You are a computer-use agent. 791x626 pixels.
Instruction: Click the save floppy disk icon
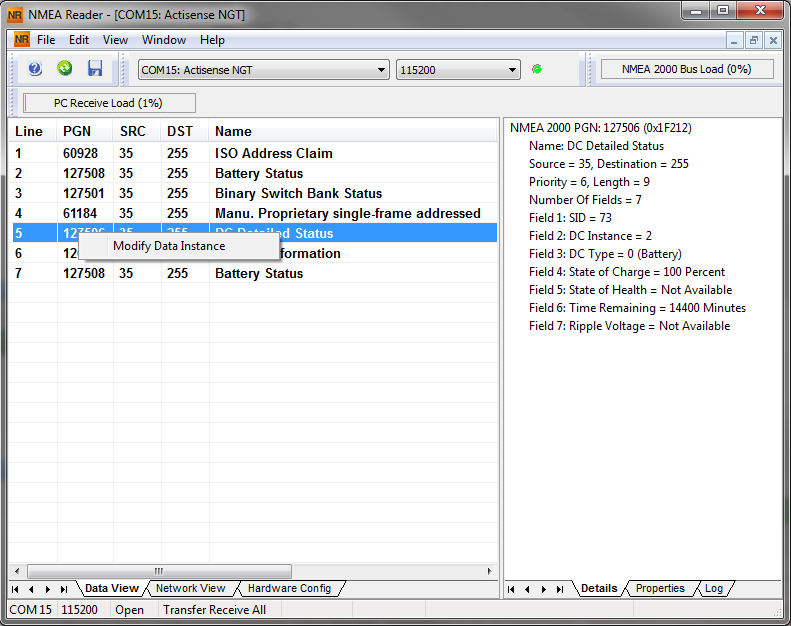[95, 69]
